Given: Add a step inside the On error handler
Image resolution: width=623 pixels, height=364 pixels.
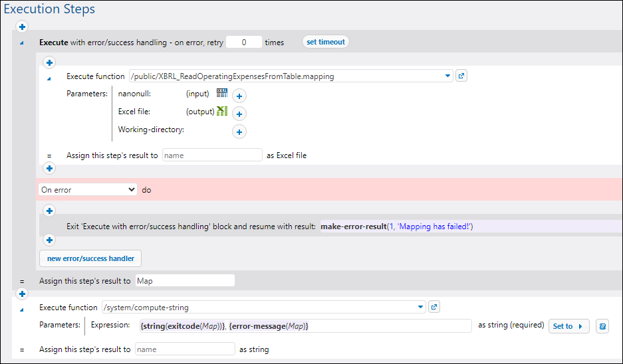Looking at the screenshot, I should coord(49,211).
